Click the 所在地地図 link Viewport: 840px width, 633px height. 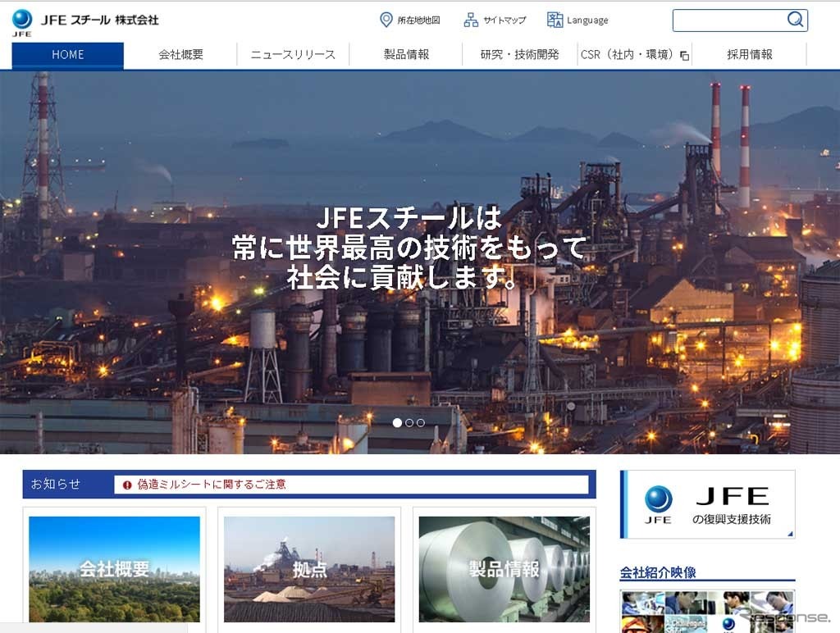[x=418, y=20]
